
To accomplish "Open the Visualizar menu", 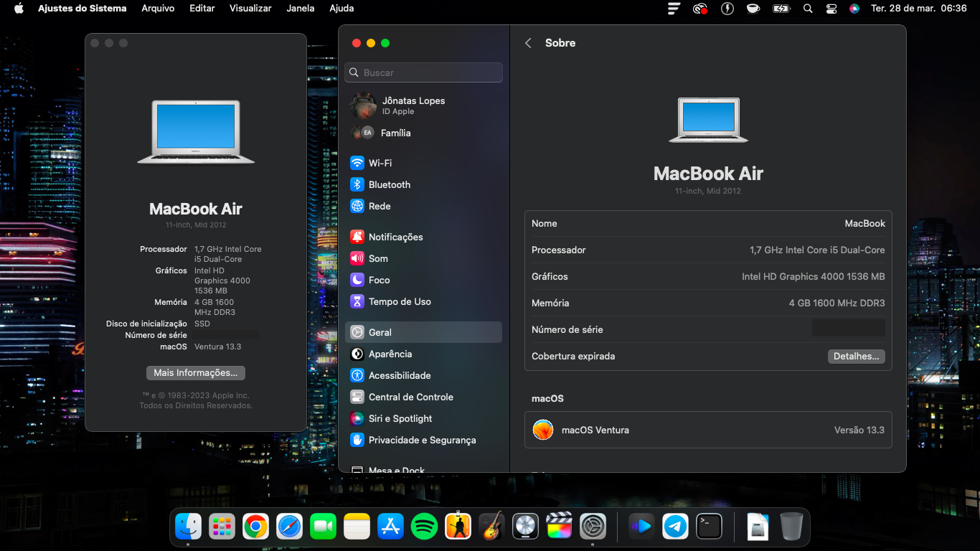I will coord(250,9).
